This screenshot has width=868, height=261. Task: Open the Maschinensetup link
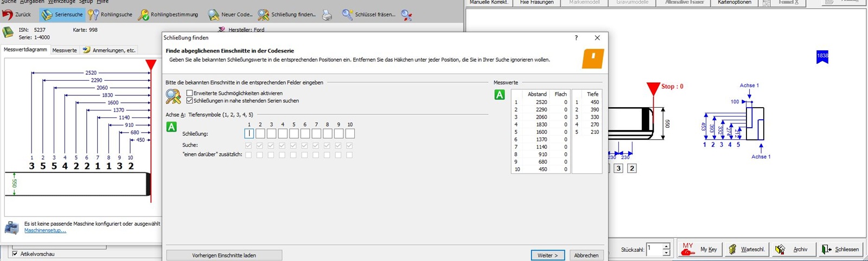coord(45,231)
